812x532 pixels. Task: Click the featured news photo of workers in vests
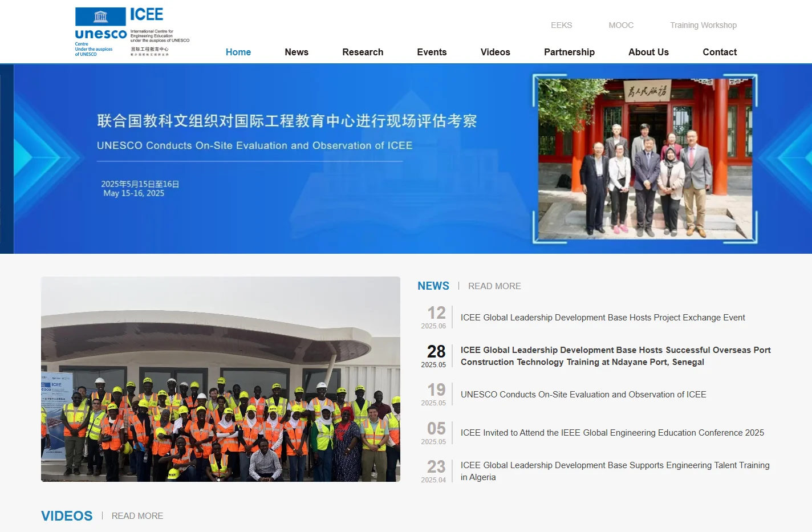point(221,379)
